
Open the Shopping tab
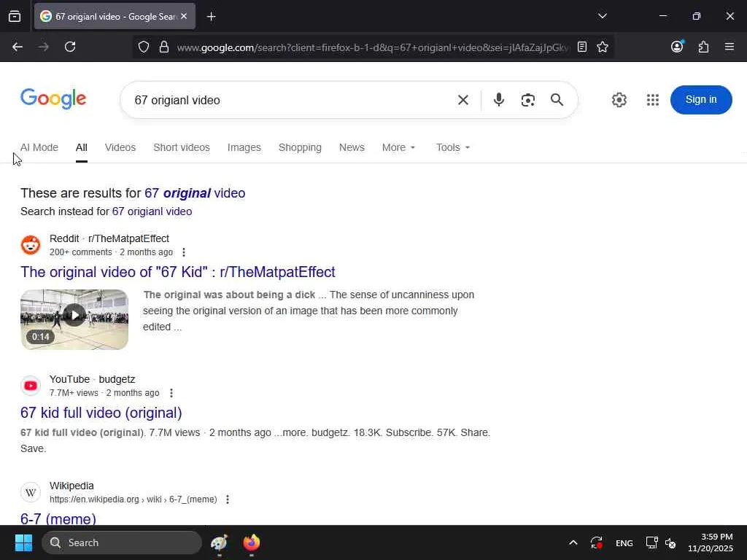tap(300, 147)
